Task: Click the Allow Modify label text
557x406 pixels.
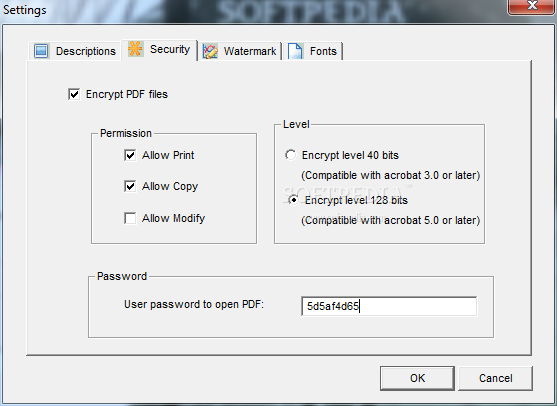Action: 173,218
